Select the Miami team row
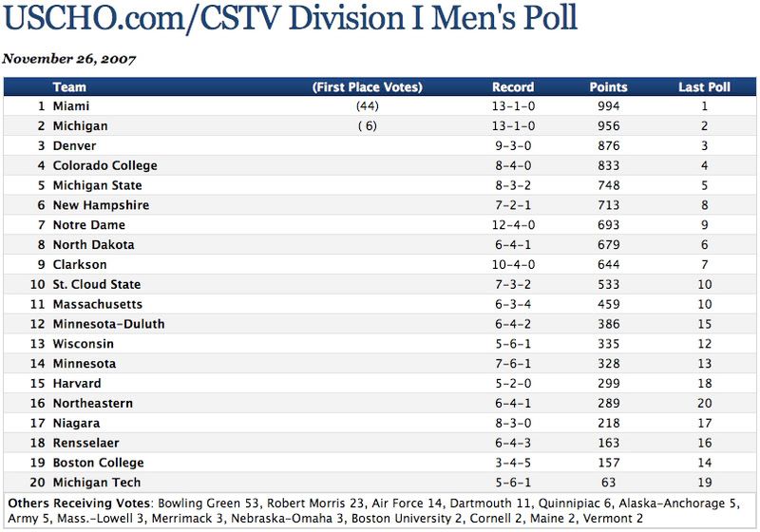The width and height of the screenshot is (760, 532). (71, 106)
